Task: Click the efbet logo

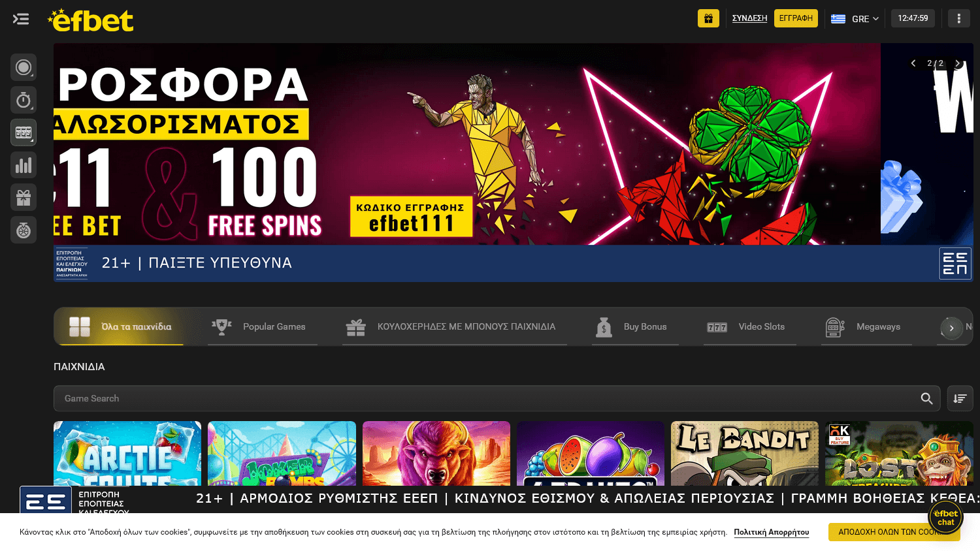Action: click(x=90, y=20)
